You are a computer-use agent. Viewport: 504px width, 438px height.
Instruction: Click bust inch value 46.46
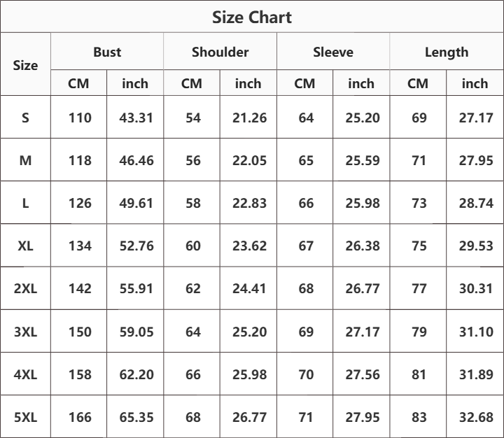(x=136, y=160)
